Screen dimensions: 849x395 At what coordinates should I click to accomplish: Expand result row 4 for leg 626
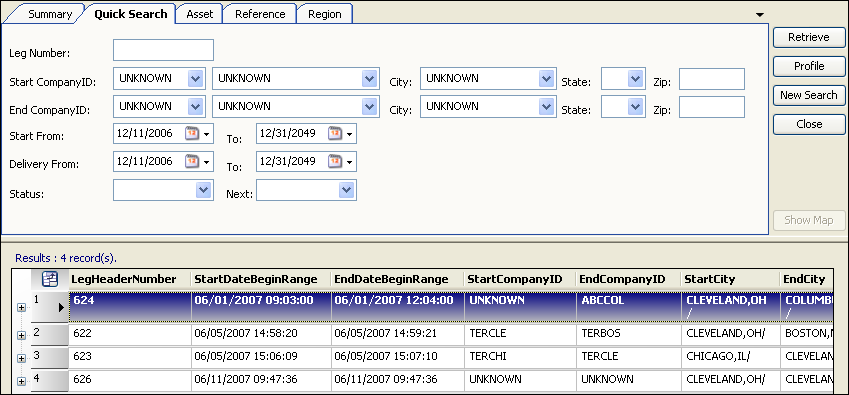point(21,381)
